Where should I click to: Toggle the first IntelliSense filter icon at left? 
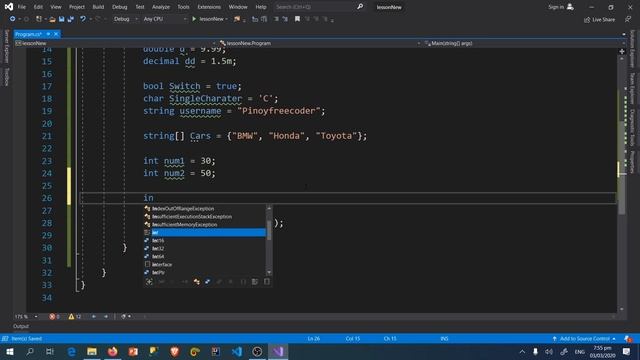tap(149, 282)
